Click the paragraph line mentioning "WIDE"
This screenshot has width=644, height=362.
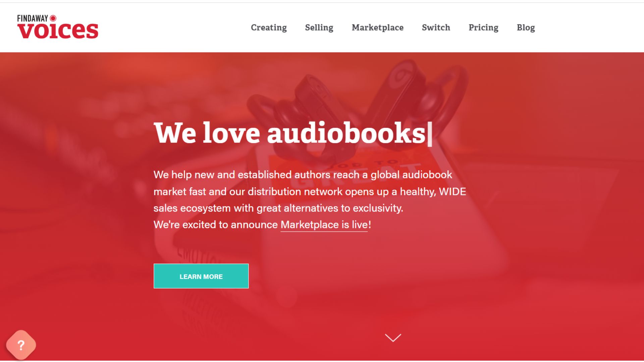click(x=310, y=191)
